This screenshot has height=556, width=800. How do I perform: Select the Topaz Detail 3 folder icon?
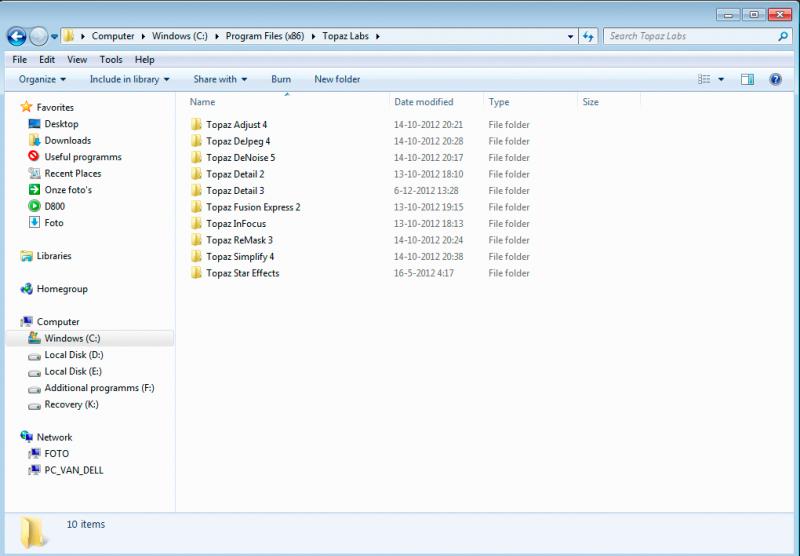click(196, 190)
